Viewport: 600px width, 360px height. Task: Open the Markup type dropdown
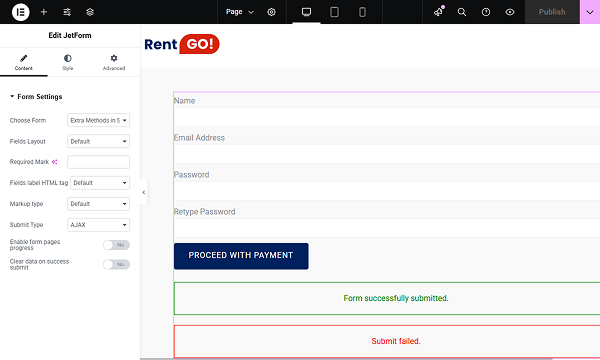coord(98,204)
